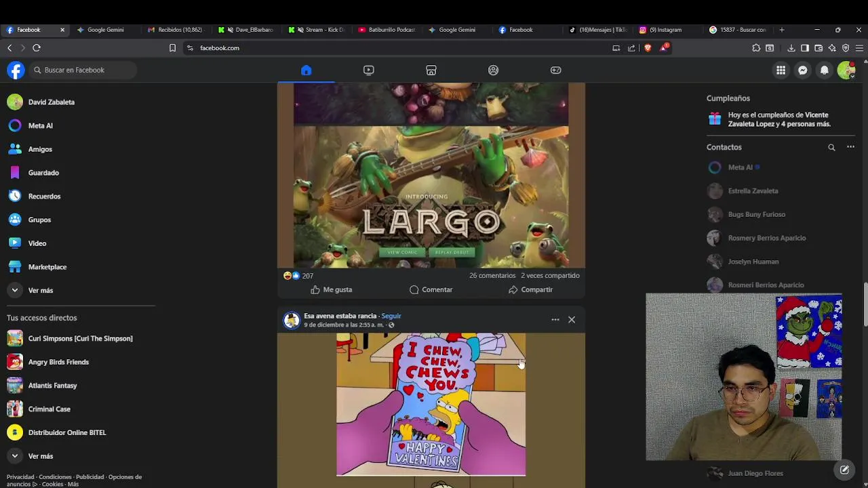The width and height of the screenshot is (868, 488).
Task: Open the Groups icon in top navigation
Action: pos(493,70)
